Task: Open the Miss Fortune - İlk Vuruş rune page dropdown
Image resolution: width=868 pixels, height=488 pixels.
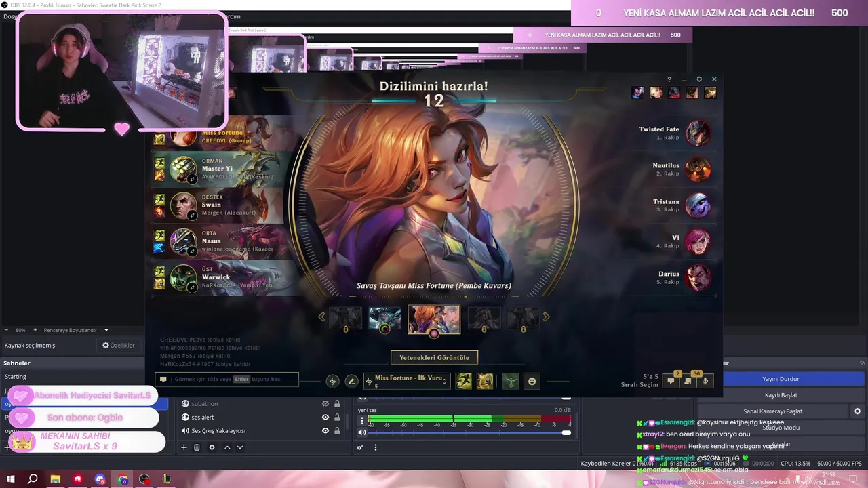Action: [x=407, y=381]
